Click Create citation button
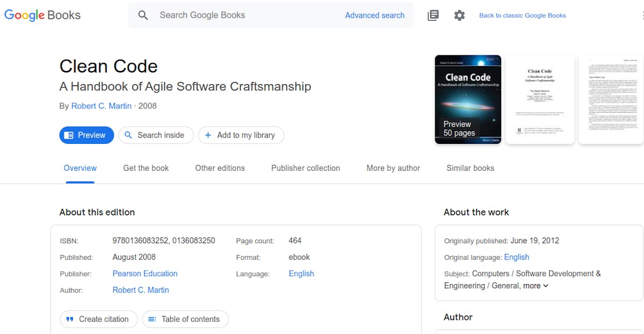The image size is (644, 334). [98, 319]
